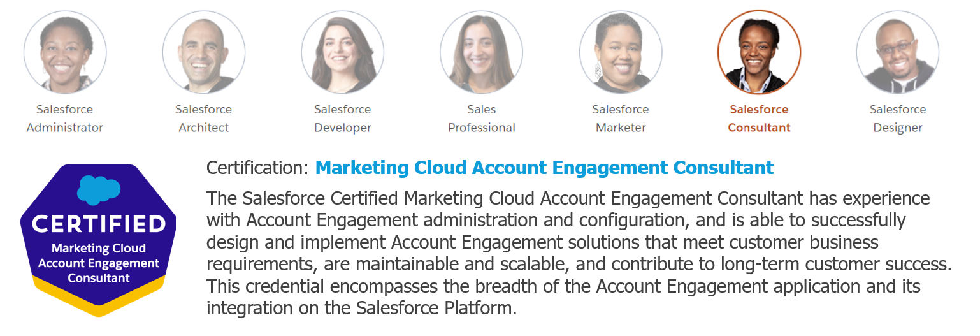Choose the Salesforce Developer avatar photo
Viewport: 980px width, 336px height.
pos(343,52)
